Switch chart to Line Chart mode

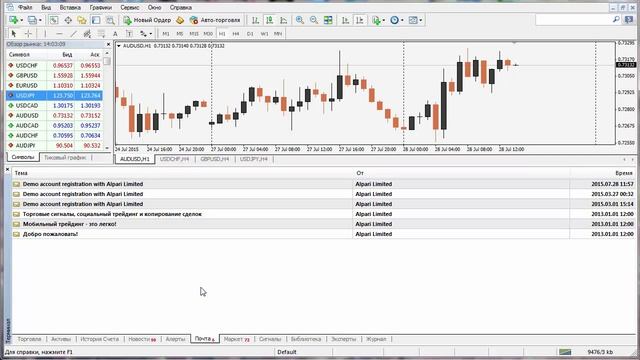click(284, 20)
